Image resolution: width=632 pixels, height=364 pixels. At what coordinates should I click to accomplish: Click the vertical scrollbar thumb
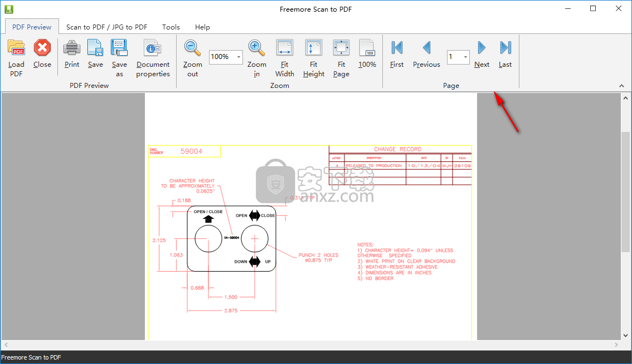click(625, 191)
